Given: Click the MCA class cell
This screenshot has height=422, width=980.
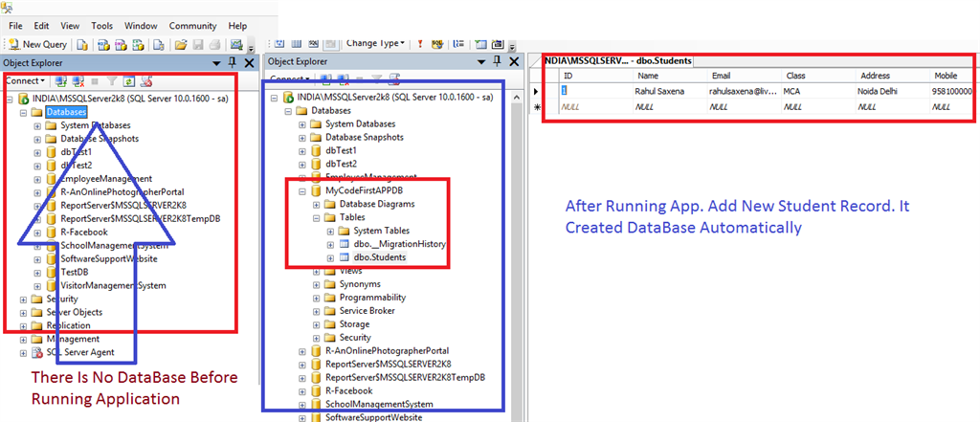Looking at the screenshot, I should pos(818,91).
